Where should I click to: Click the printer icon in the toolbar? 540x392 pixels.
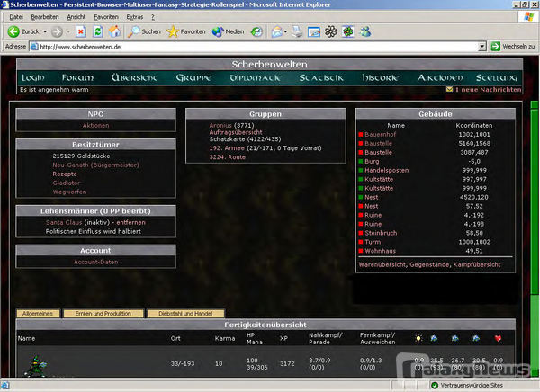295,31
